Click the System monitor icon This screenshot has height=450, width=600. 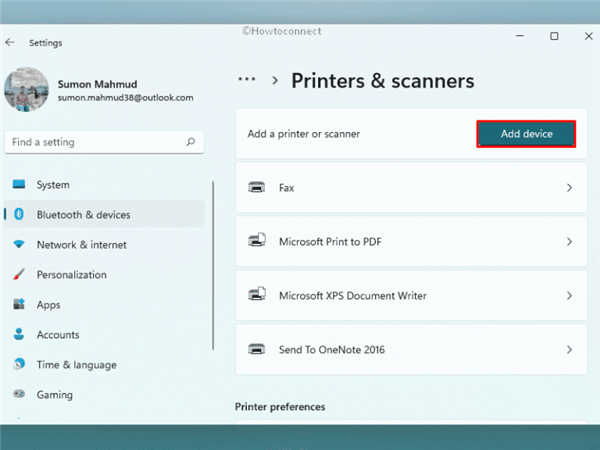pyautogui.click(x=19, y=184)
